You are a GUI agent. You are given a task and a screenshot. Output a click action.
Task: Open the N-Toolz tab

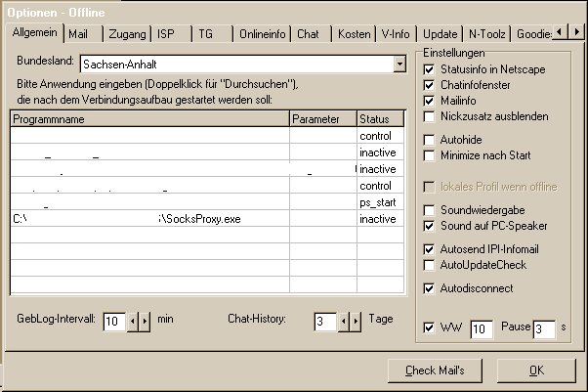tap(486, 34)
